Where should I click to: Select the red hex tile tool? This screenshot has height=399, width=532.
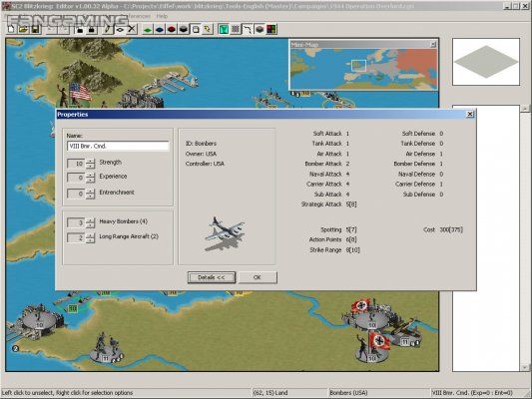[172, 30]
